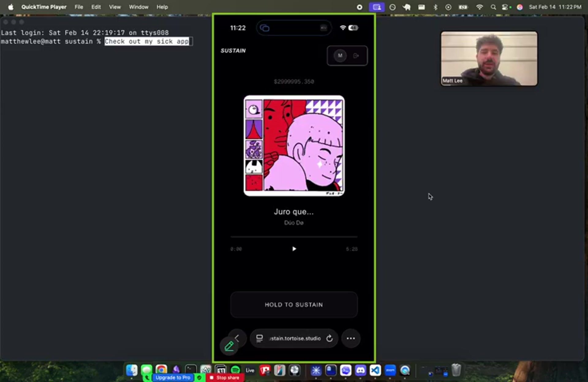This screenshot has width=588, height=382.
Task: Open the Window menu
Action: [x=138, y=7]
